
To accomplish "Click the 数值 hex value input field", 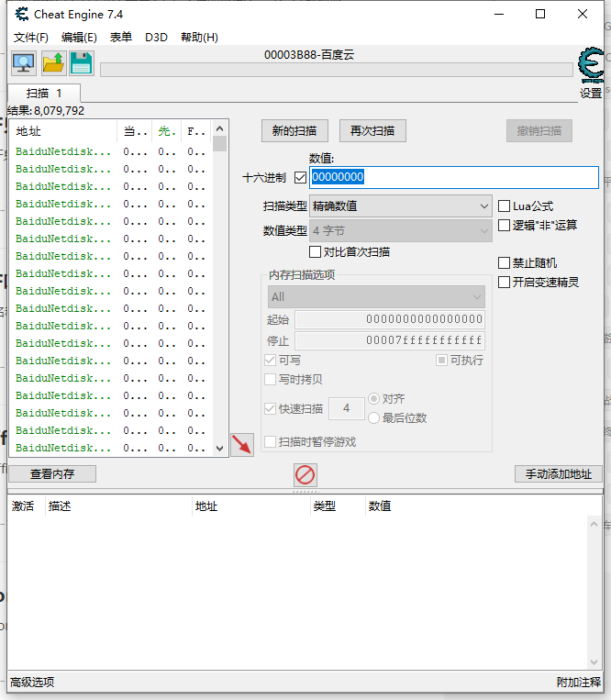I will 454,177.
